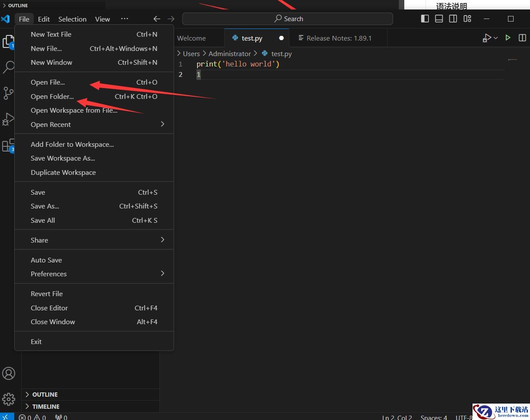Choose Open Folder... menu entry

pyautogui.click(x=94, y=97)
